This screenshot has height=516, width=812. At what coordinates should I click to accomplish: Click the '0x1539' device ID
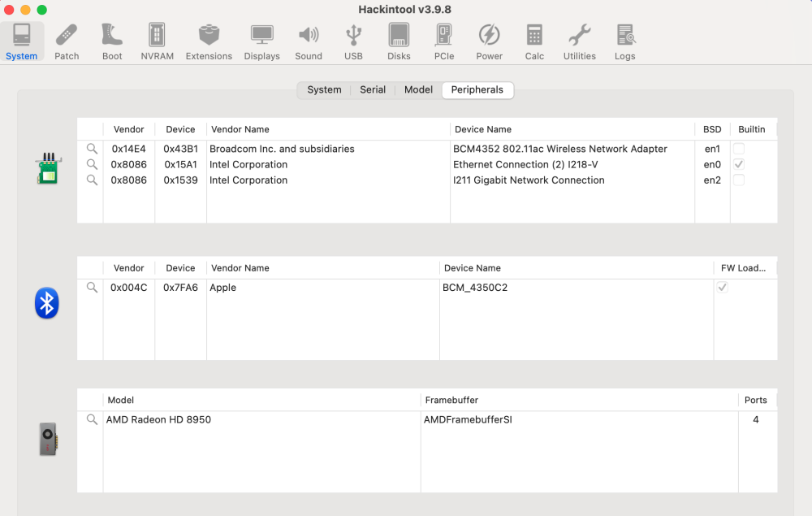click(x=180, y=180)
